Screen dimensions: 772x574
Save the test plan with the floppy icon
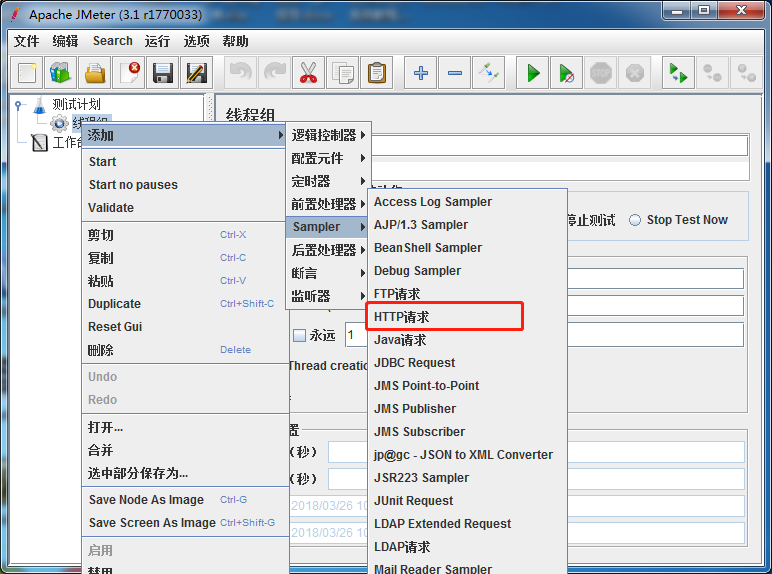pos(162,73)
